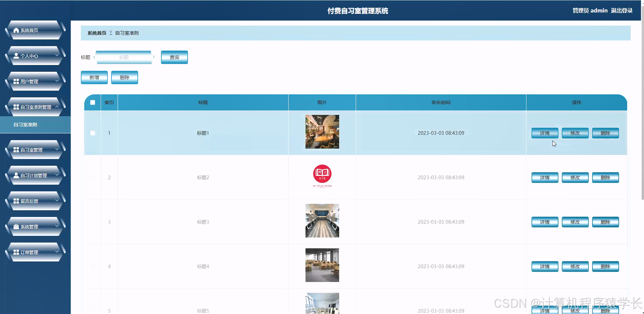Open the corridor image thumbnail in row 标题3
Image resolution: width=644 pixels, height=314 pixels.
point(322,221)
